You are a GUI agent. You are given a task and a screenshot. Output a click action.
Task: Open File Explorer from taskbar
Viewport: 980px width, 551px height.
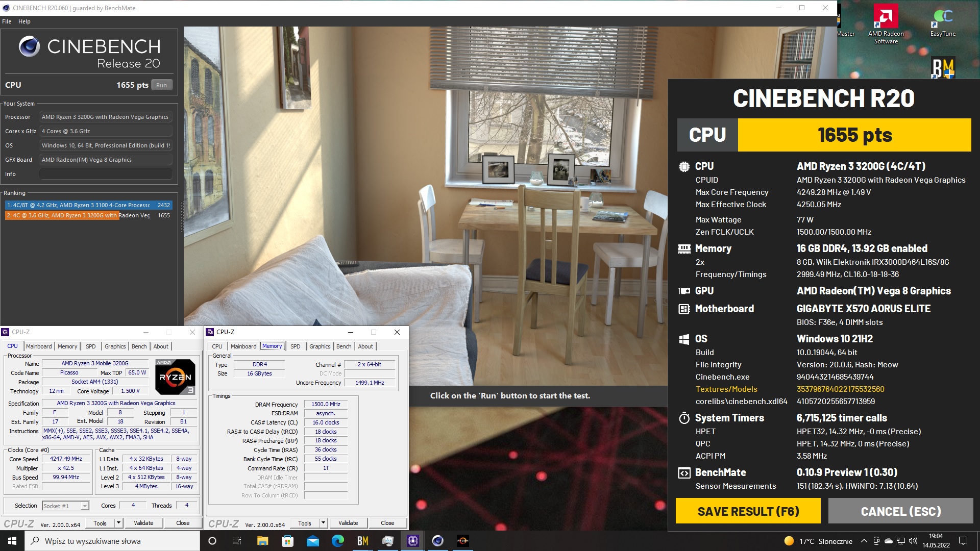tap(262, 541)
